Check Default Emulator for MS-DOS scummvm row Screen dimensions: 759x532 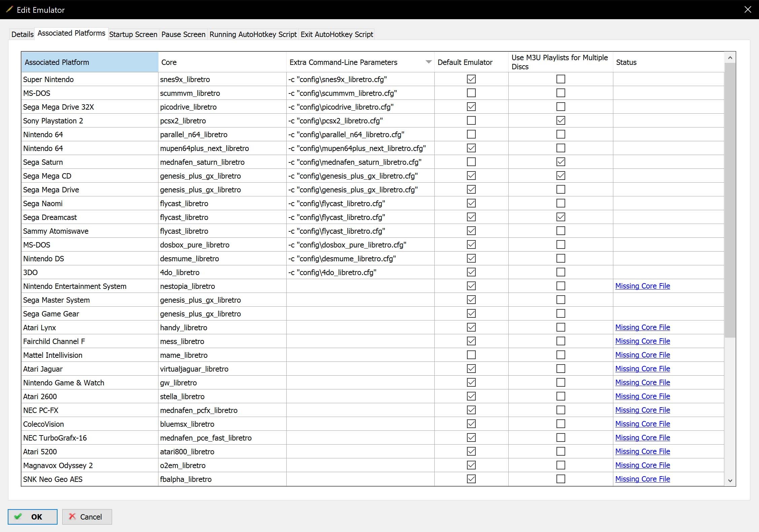coord(471,93)
